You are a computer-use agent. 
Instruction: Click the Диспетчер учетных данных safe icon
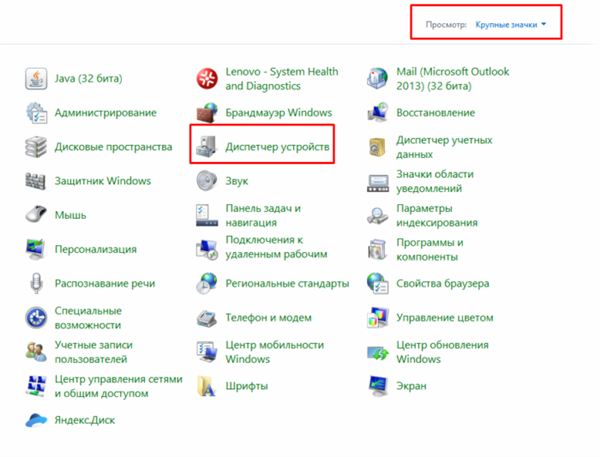(378, 147)
